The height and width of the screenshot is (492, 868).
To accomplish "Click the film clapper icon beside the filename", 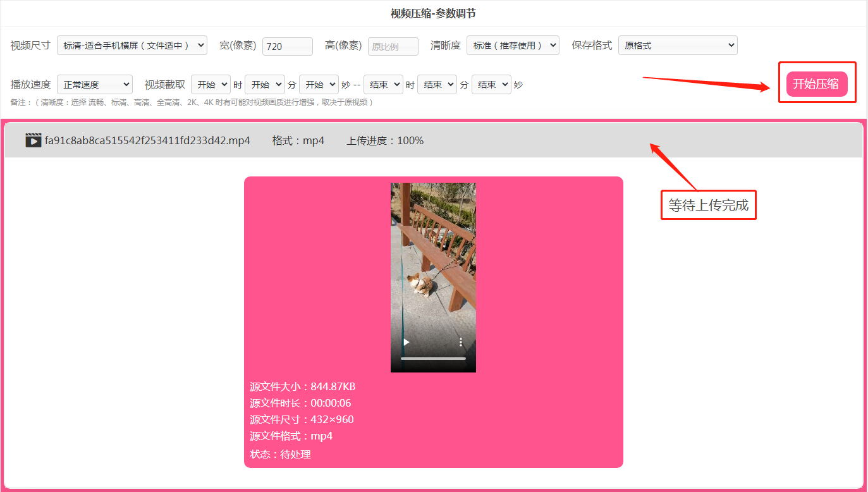I will point(34,140).
